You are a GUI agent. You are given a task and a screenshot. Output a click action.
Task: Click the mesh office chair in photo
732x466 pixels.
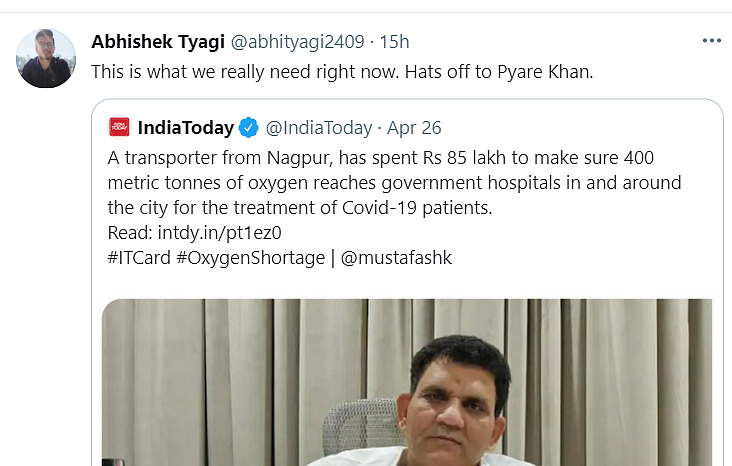tap(362, 423)
